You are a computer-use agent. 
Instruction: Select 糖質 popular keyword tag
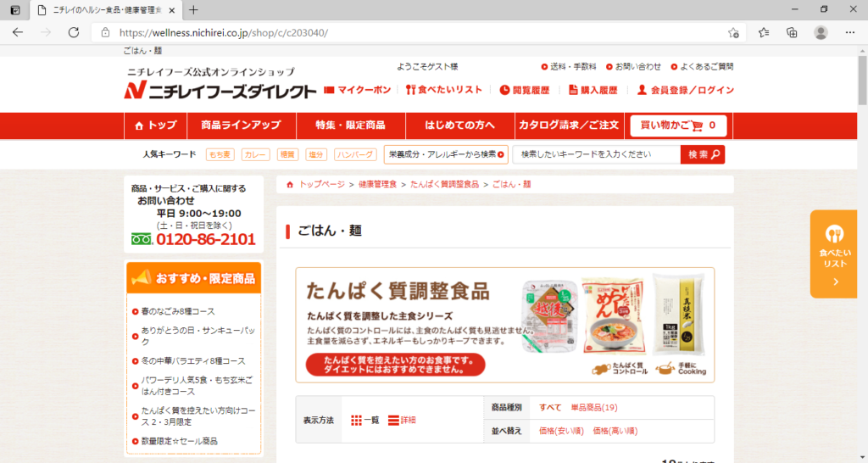tap(287, 154)
